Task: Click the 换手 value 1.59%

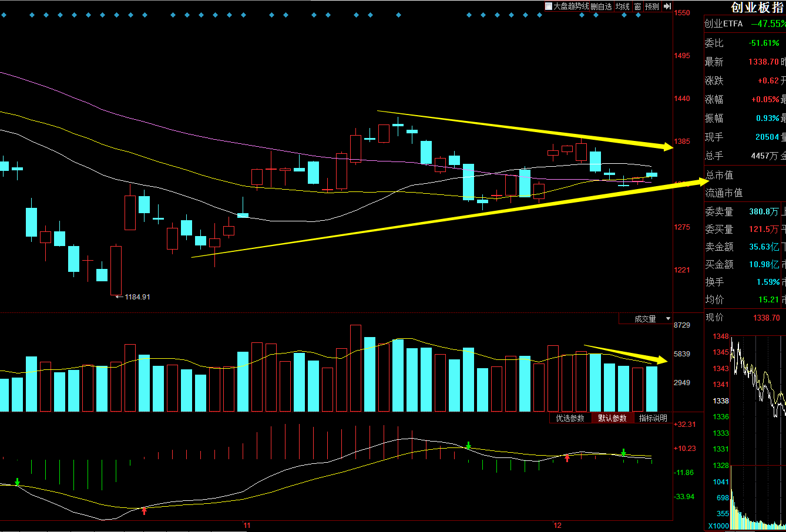Action: pyautogui.click(x=768, y=282)
